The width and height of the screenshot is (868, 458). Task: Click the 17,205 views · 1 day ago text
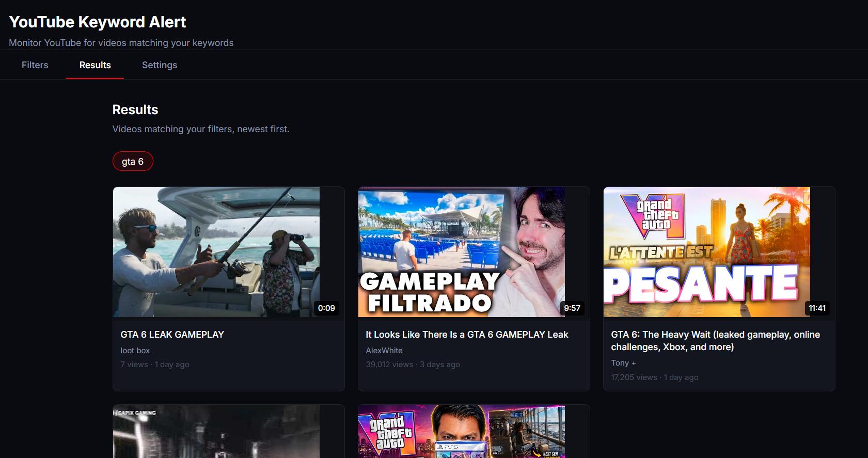[655, 377]
